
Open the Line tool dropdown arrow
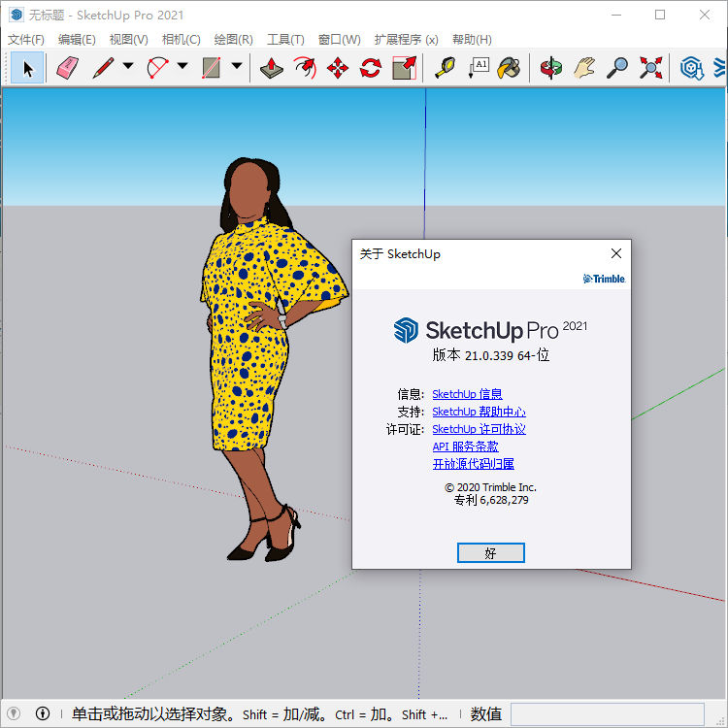tap(128, 66)
